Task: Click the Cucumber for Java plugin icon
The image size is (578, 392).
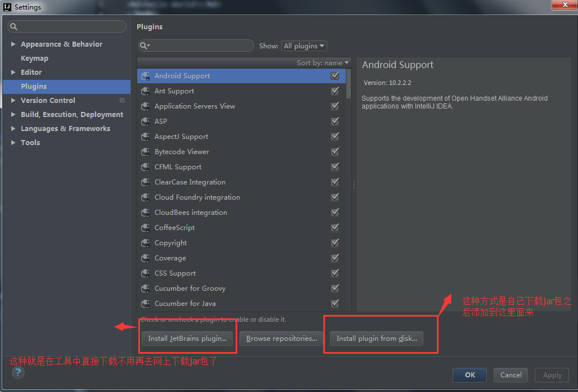Action: tap(145, 304)
